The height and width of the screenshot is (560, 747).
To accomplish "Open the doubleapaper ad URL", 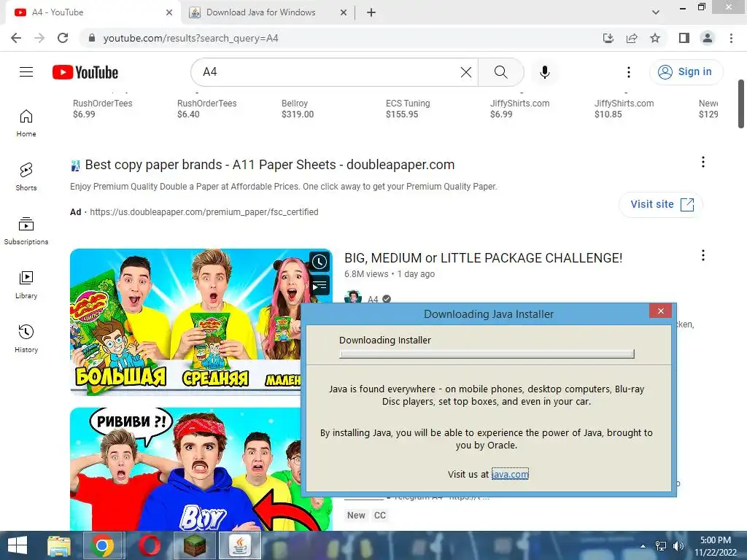I will 204,212.
